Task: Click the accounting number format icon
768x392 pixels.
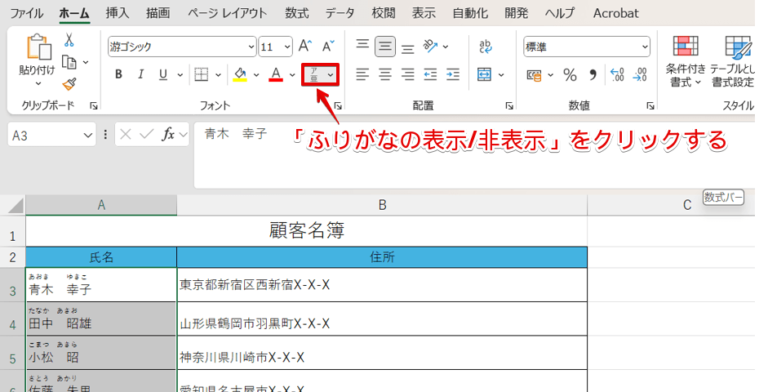Action: pos(534,75)
